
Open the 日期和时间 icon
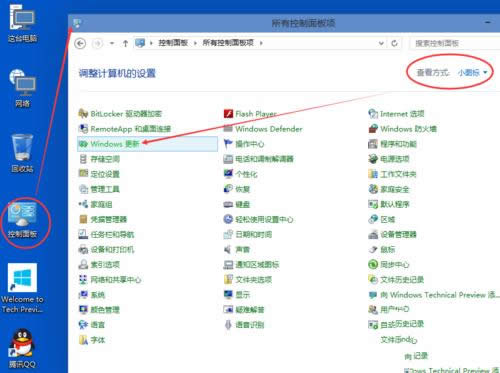tap(228, 234)
